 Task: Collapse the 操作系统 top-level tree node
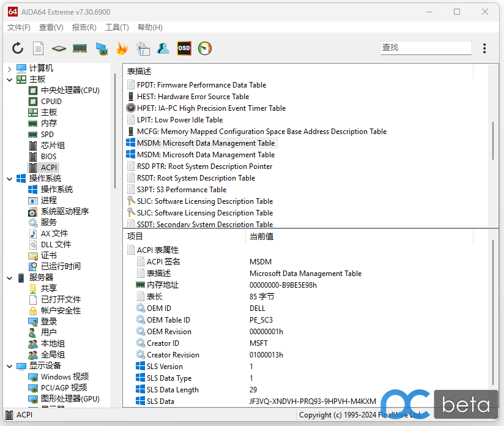pyautogui.click(x=9, y=179)
